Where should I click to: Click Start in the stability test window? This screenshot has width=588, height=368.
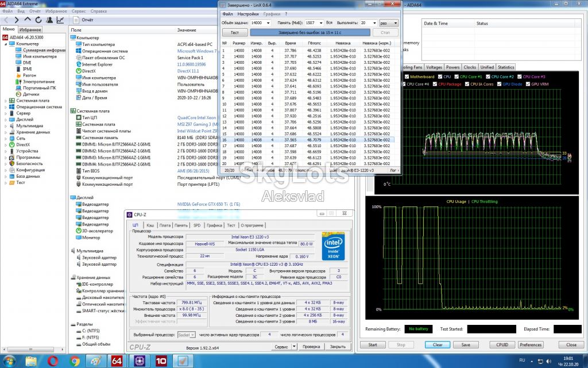pos(372,345)
